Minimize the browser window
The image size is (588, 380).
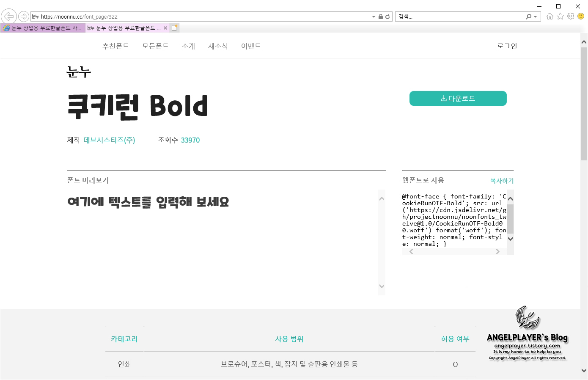pyautogui.click(x=539, y=6)
